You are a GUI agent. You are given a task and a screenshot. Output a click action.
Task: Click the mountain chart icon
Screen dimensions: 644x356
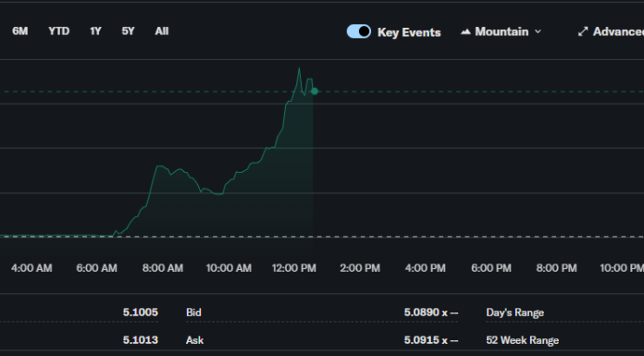click(465, 31)
